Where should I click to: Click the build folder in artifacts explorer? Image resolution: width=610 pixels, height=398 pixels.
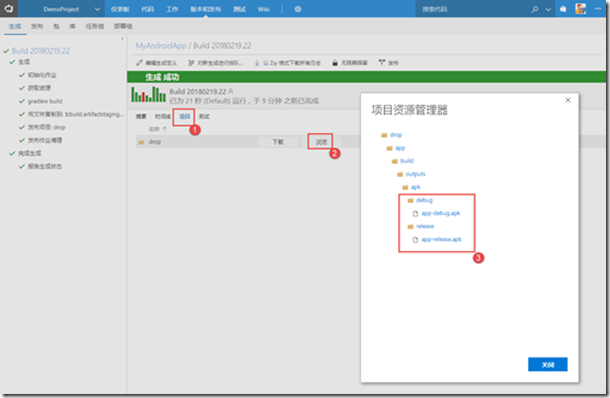407,161
